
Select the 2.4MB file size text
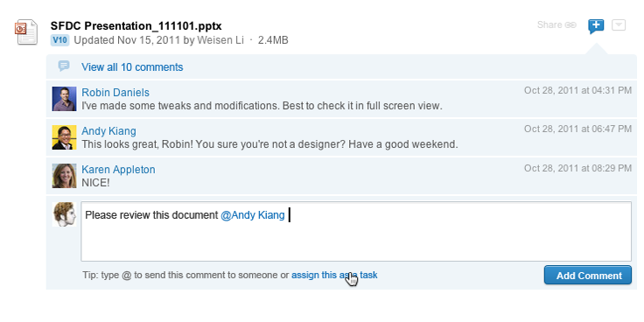pyautogui.click(x=273, y=40)
